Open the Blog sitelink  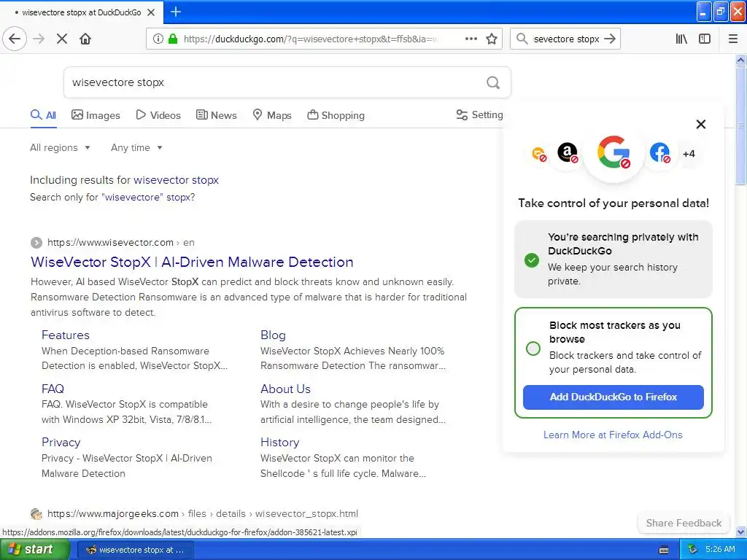point(273,335)
